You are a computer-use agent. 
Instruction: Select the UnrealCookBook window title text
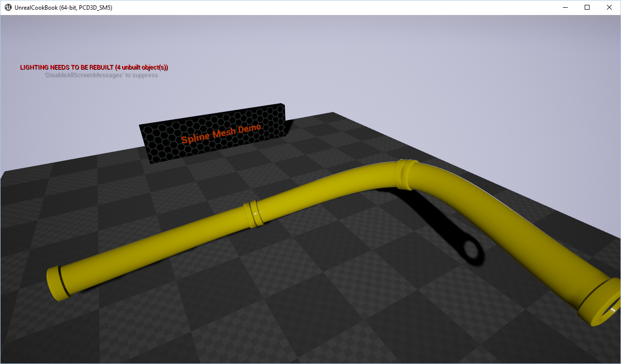click(63, 7)
